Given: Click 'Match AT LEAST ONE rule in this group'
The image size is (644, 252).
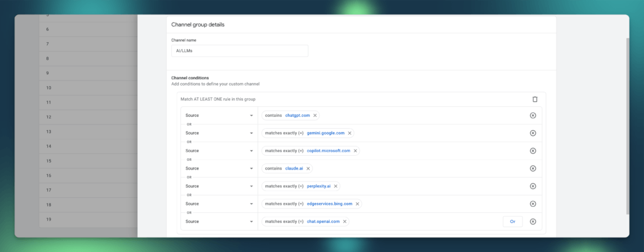Looking at the screenshot, I should coord(218,99).
